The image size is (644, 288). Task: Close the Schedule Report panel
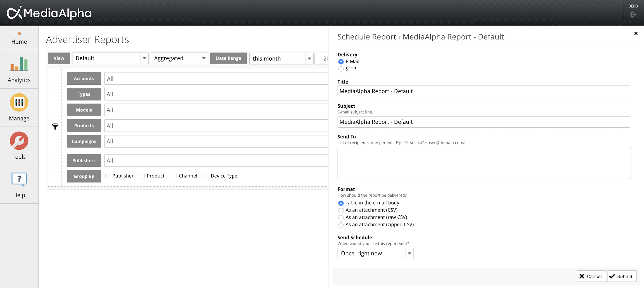click(x=636, y=33)
